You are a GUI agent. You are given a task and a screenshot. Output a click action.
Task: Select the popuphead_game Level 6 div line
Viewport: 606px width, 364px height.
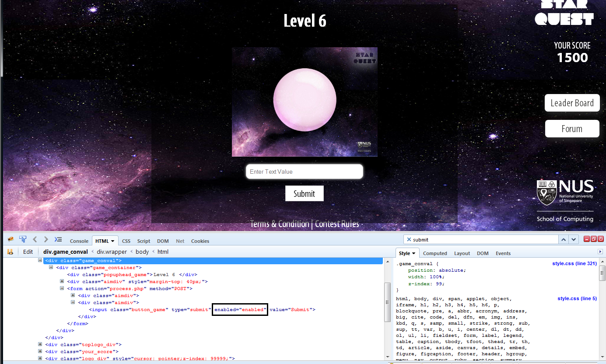tap(132, 274)
